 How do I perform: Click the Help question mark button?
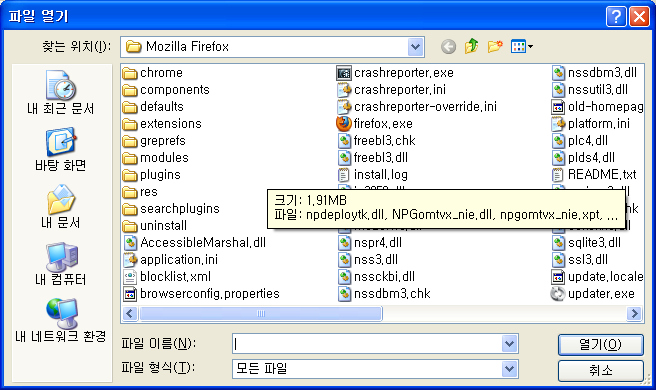pyautogui.click(x=616, y=17)
